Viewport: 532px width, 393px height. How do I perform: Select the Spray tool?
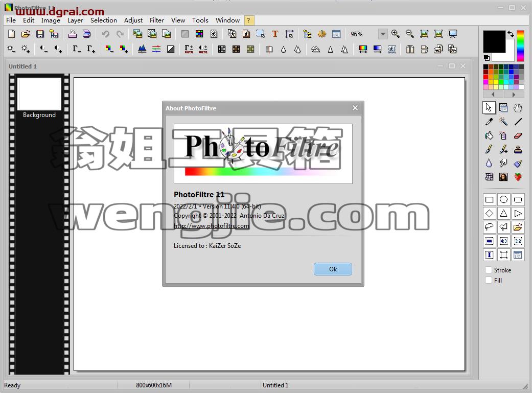tap(503, 135)
